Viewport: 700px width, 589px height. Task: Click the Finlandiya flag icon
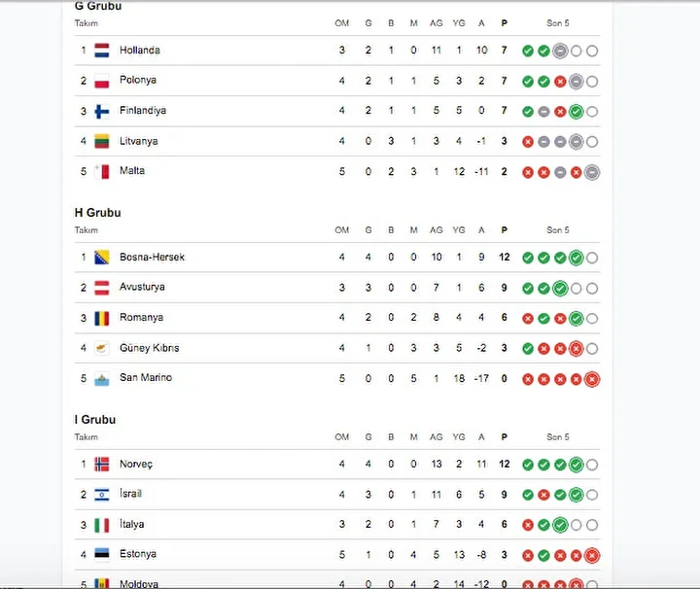102,111
